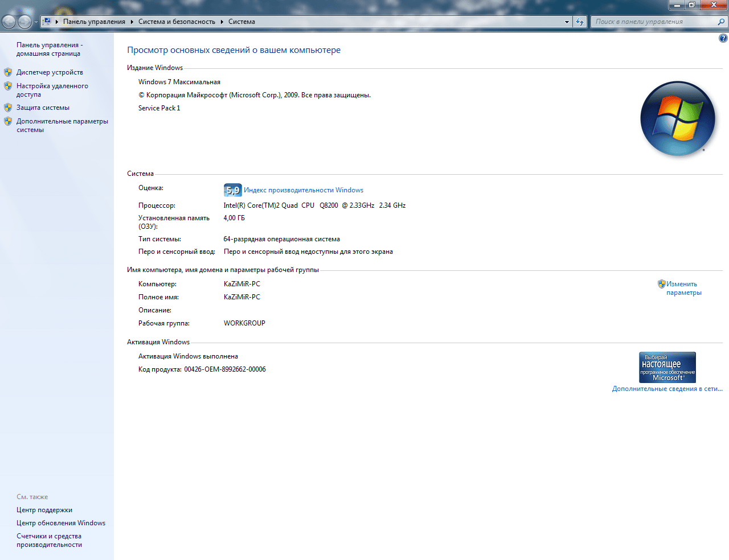
Task: Click the refresh button in address bar
Action: (x=580, y=22)
